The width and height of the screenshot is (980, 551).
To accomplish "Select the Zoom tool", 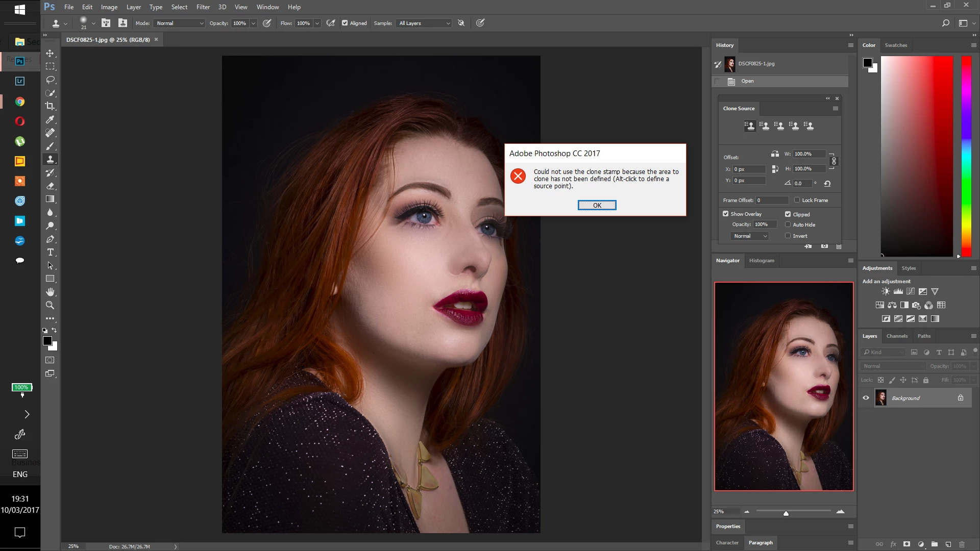I will click(x=50, y=305).
